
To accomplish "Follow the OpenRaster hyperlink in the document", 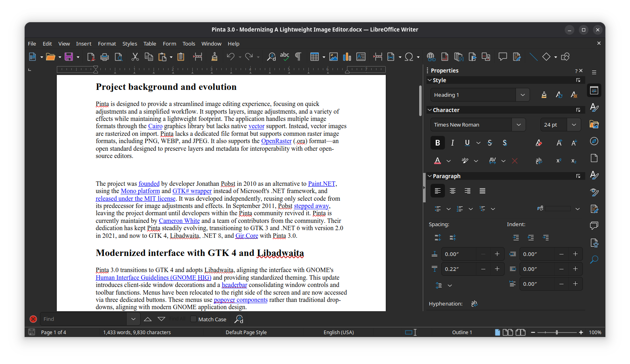I will click(276, 141).
